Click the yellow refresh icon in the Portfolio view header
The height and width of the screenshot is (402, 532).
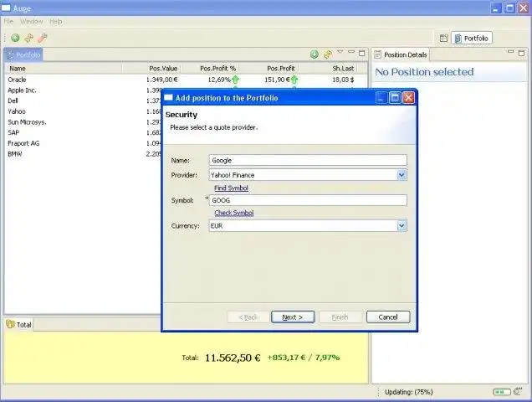pos(328,54)
